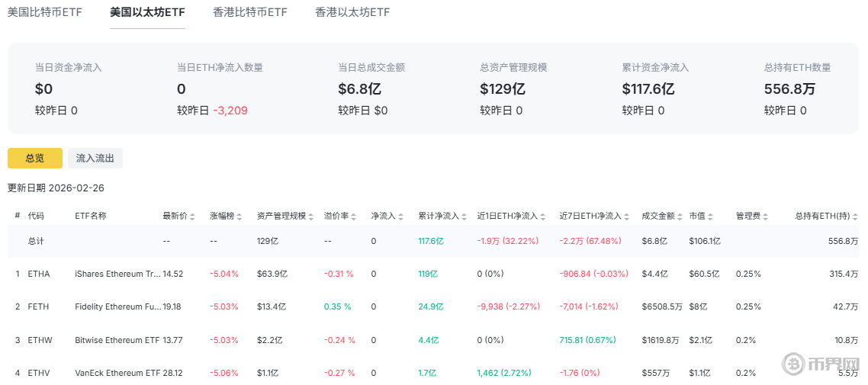Open the 香港比特币ETF tab
This screenshot has height=385, width=868.
[249, 12]
